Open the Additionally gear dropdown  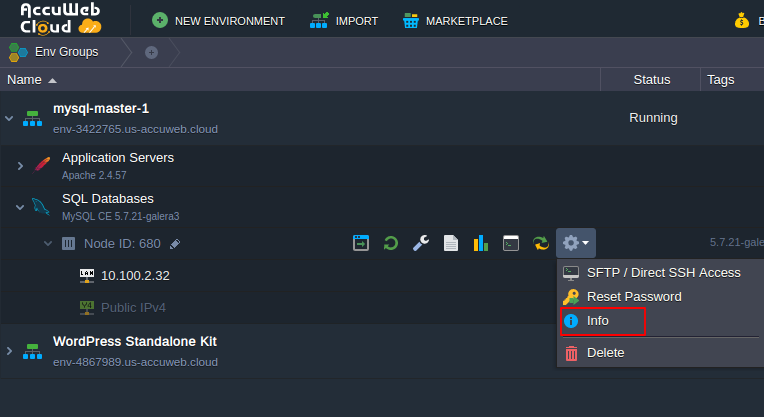575,243
